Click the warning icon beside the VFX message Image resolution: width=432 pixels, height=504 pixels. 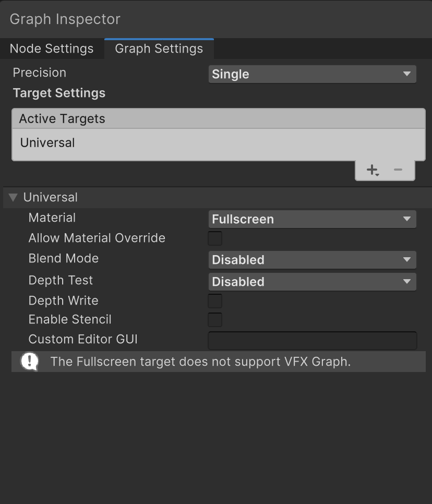click(30, 362)
